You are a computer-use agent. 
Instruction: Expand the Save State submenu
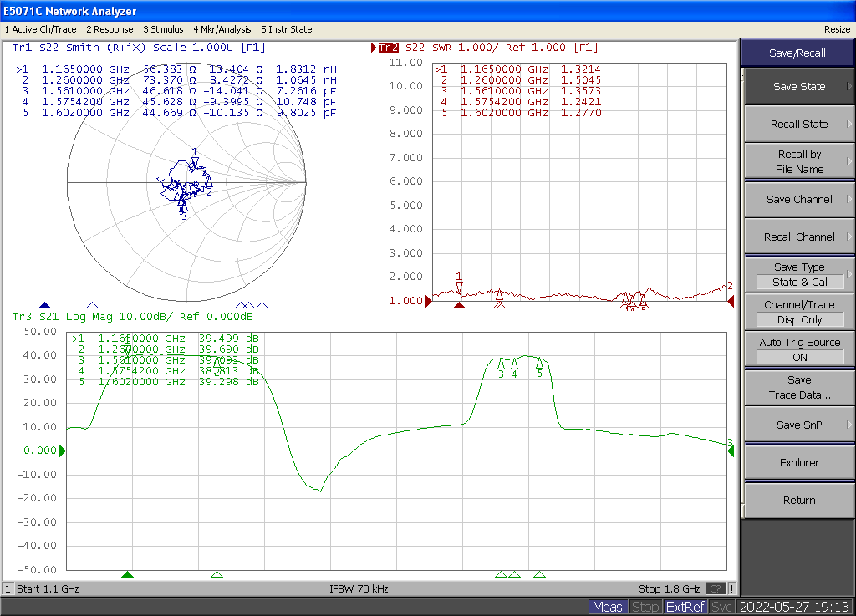click(x=800, y=86)
